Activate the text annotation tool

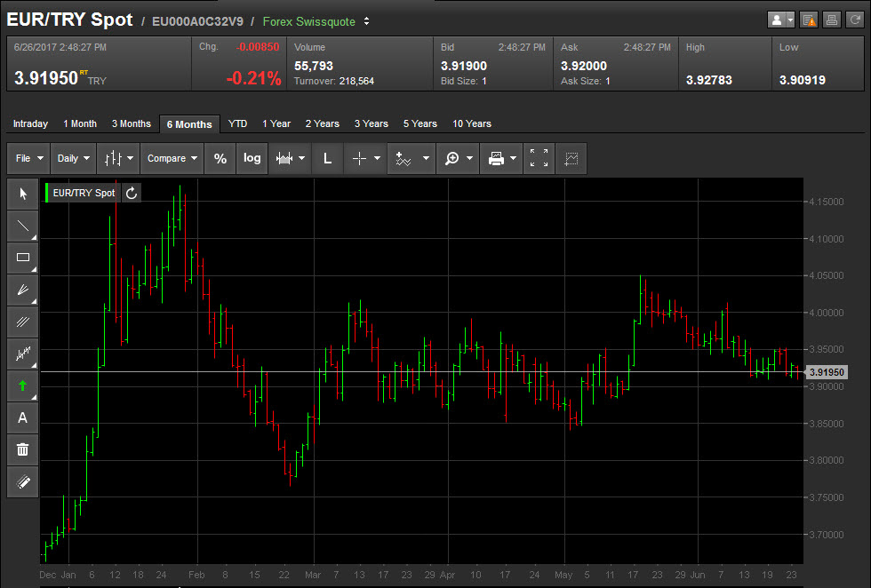(x=23, y=417)
